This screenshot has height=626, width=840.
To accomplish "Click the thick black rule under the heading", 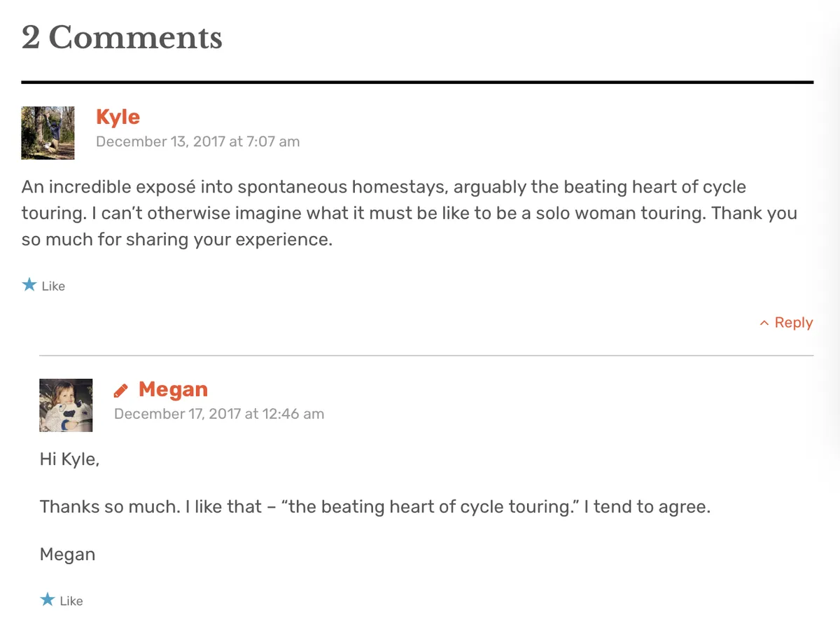I will point(417,83).
